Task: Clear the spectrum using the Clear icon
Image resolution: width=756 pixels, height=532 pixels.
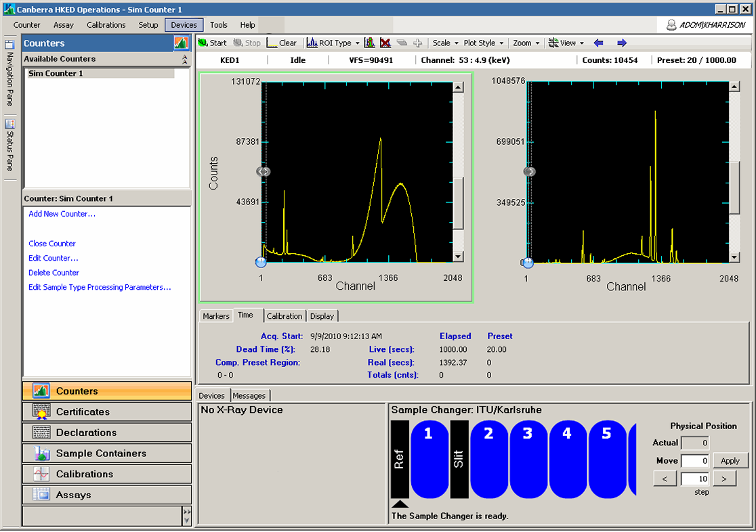Action: point(272,43)
